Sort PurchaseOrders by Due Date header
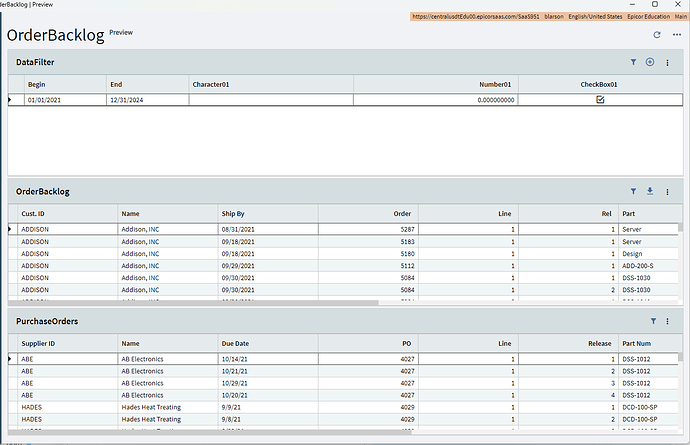The height and width of the screenshot is (445, 690). pyautogui.click(x=268, y=344)
